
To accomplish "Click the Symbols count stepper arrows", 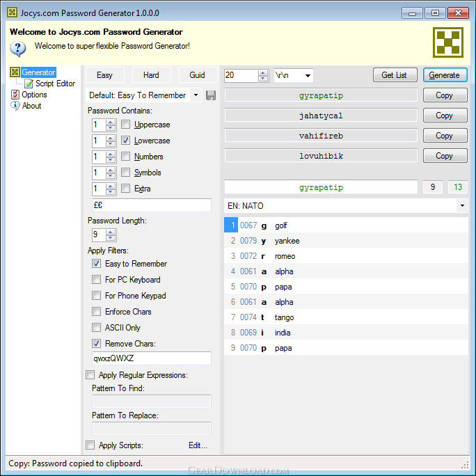I will 111,173.
